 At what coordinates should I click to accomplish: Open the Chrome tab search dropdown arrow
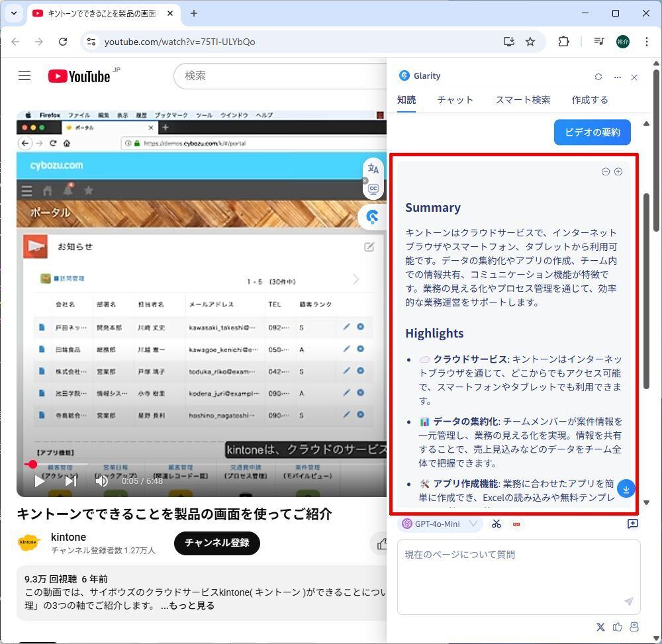[x=13, y=13]
